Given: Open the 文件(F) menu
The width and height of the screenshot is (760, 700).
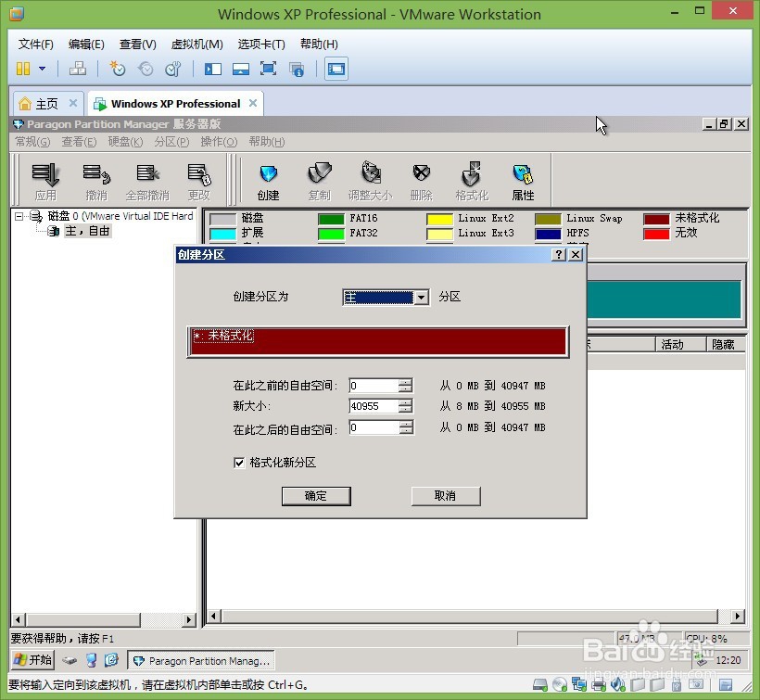Looking at the screenshot, I should point(36,45).
